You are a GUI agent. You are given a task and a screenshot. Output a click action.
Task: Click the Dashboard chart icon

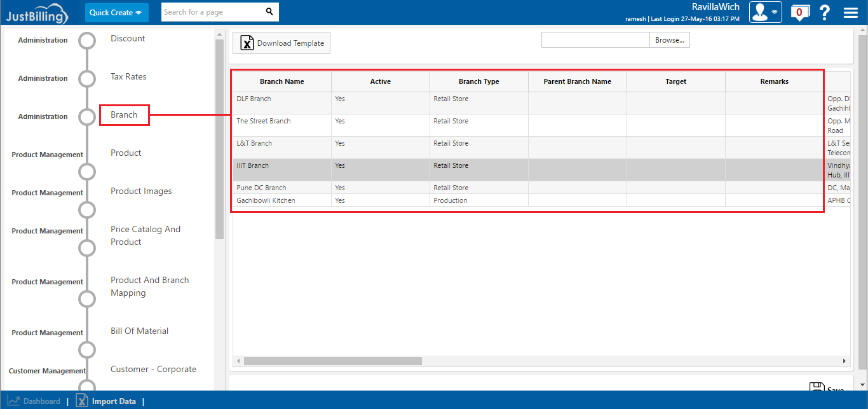[x=13, y=401]
